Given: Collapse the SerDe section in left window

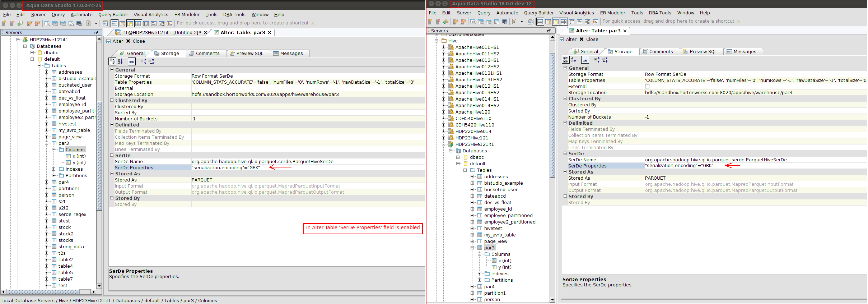Looking at the screenshot, I should pyautogui.click(x=112, y=155).
